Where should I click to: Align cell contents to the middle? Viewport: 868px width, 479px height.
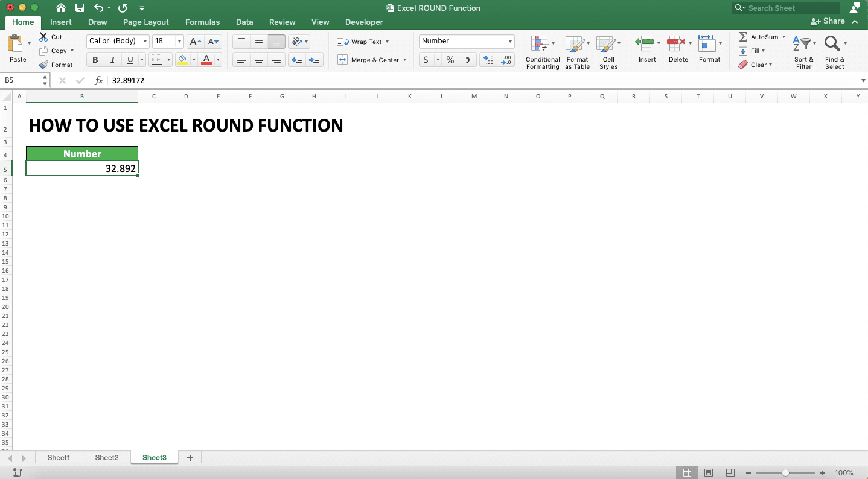(259, 42)
